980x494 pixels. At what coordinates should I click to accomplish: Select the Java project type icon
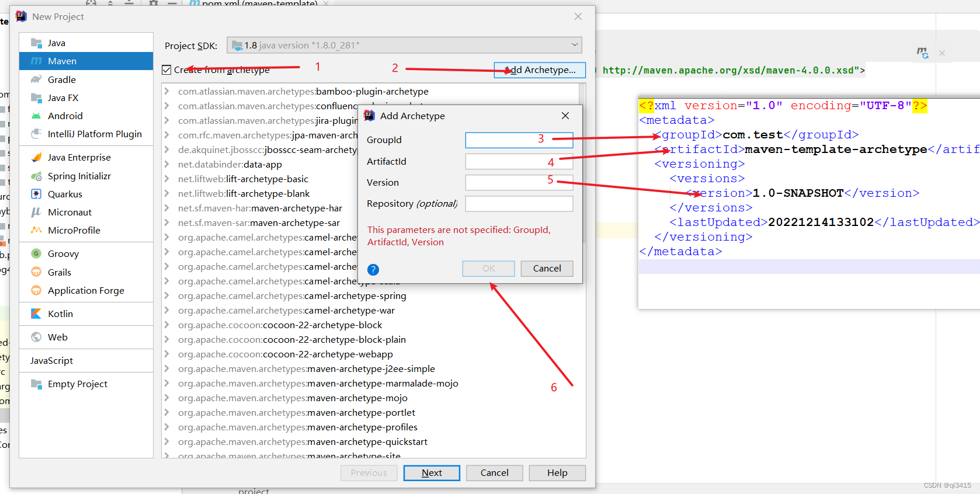point(36,43)
